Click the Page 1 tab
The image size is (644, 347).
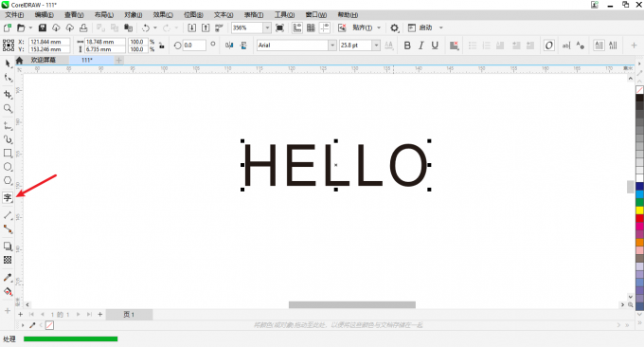pos(129,315)
